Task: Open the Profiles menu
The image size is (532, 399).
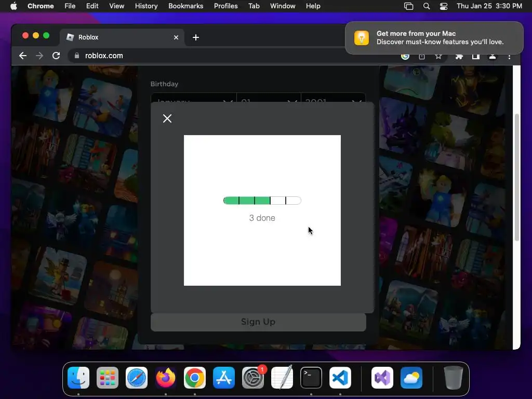Action: pyautogui.click(x=225, y=6)
